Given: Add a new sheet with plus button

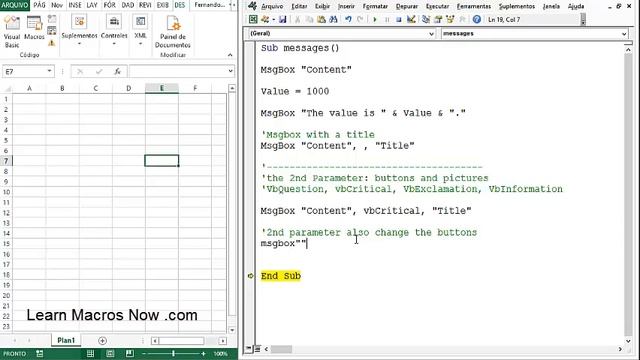Looking at the screenshot, I should coord(102,340).
